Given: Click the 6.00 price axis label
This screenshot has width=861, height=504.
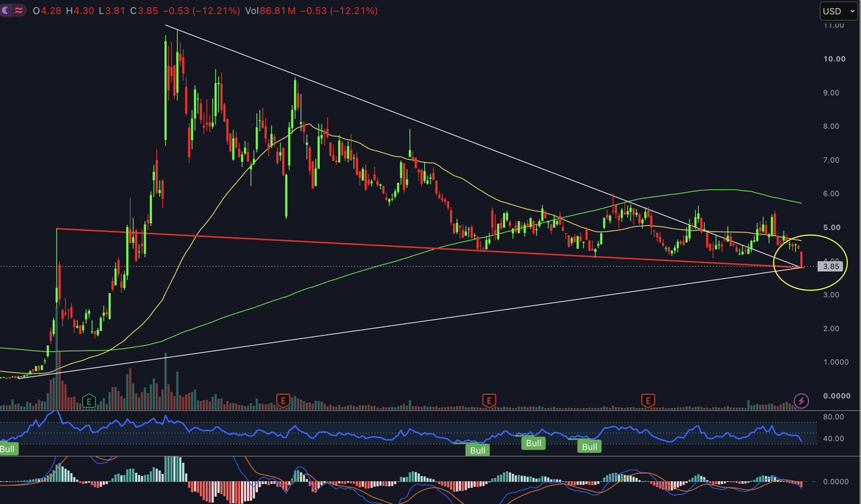Looking at the screenshot, I should 831,194.
